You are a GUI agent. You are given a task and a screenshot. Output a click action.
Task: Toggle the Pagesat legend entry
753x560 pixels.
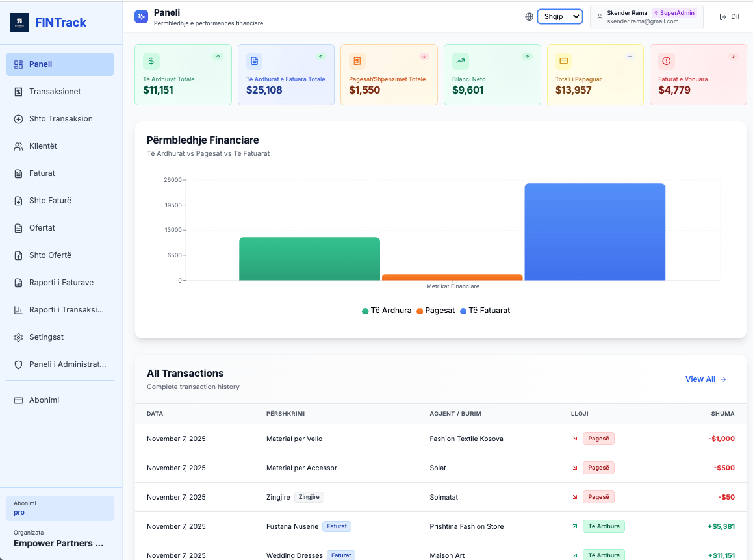[436, 311]
